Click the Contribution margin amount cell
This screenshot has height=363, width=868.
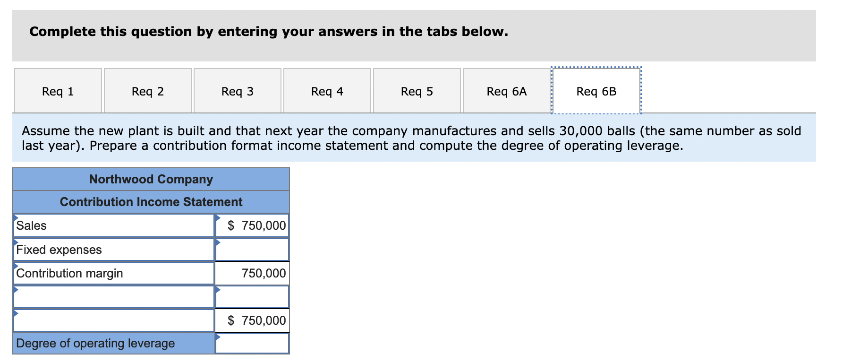[253, 273]
